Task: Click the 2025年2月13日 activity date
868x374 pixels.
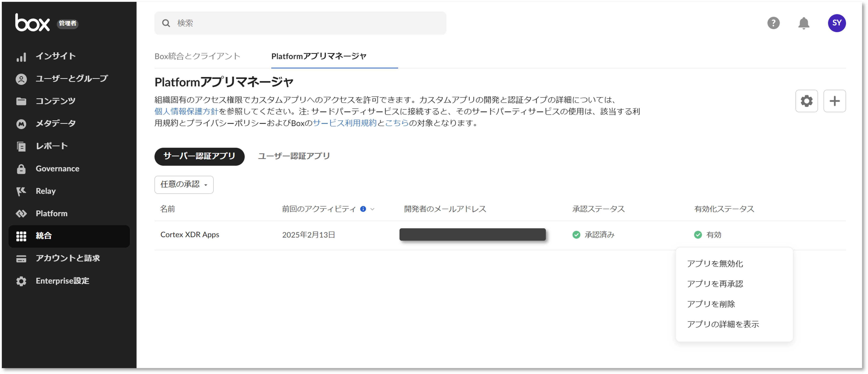Action: (x=309, y=235)
